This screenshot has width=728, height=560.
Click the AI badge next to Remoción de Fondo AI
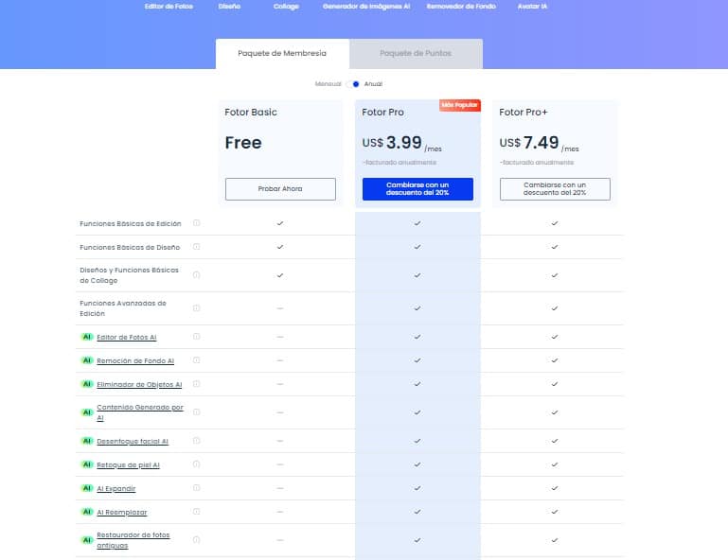[87, 360]
